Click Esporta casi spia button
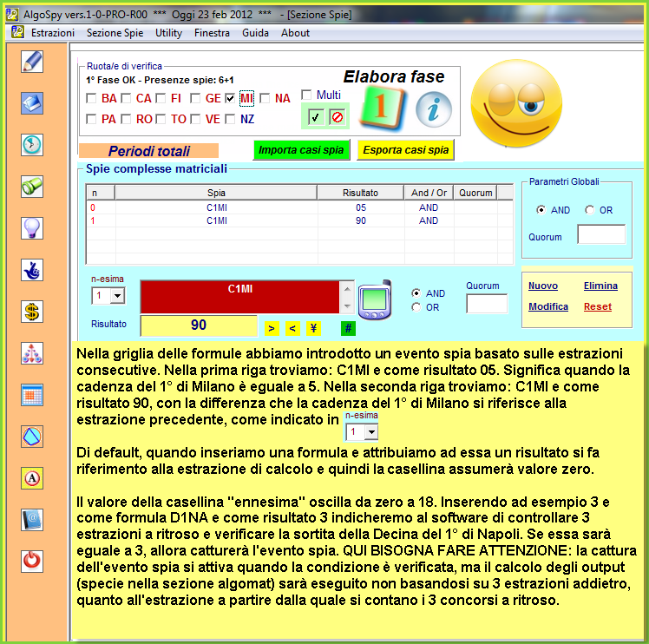This screenshot has width=649, height=644. pyautogui.click(x=406, y=150)
